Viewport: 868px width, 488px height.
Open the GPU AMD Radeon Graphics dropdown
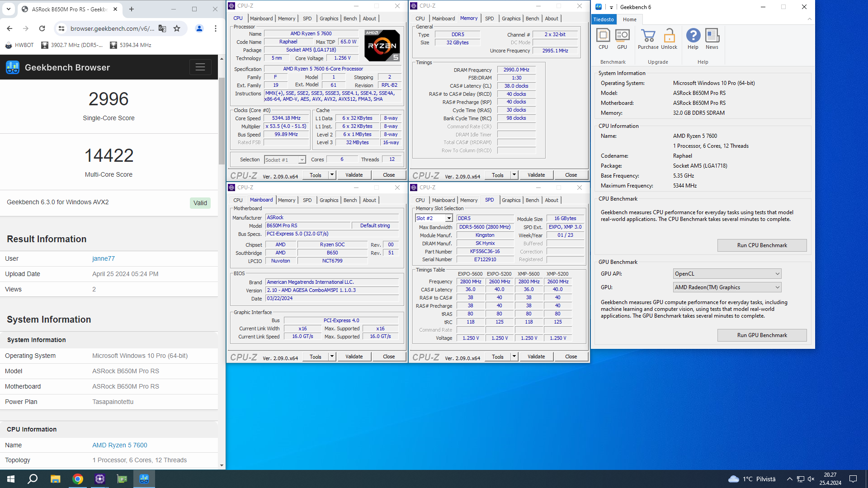point(727,287)
